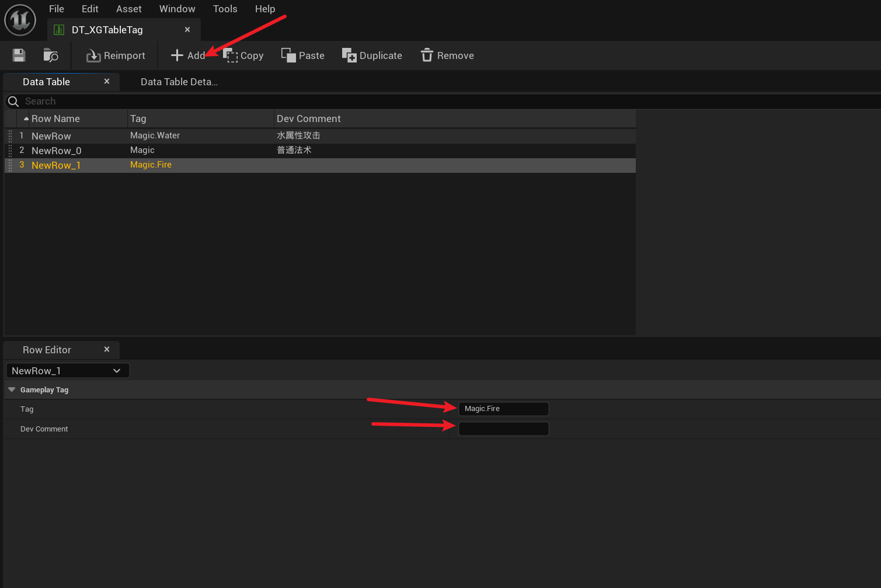The image size is (881, 588).
Task: Click the Tag field with Magic.Fire
Action: [x=504, y=409]
